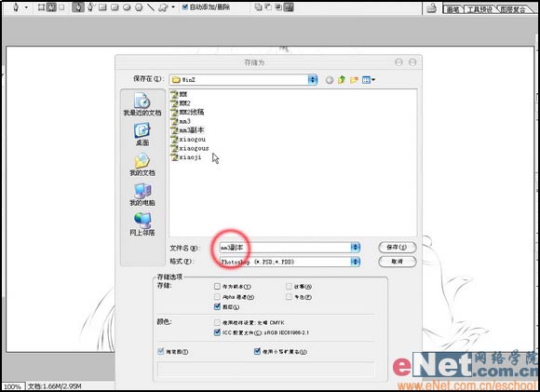Open My Recent Documents in sidebar
540x392 pixels.
coord(142,104)
